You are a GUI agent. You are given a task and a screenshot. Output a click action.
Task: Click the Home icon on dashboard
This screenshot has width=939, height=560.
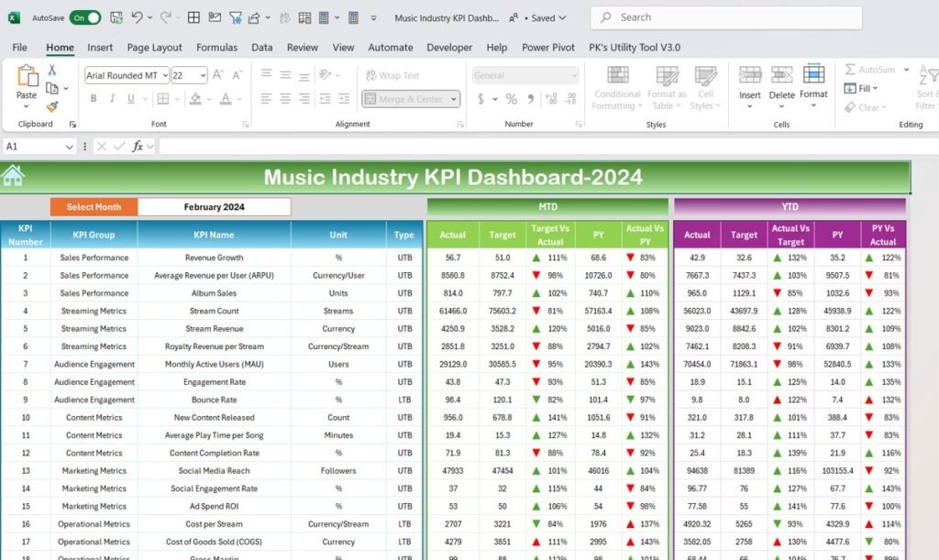[x=13, y=177]
